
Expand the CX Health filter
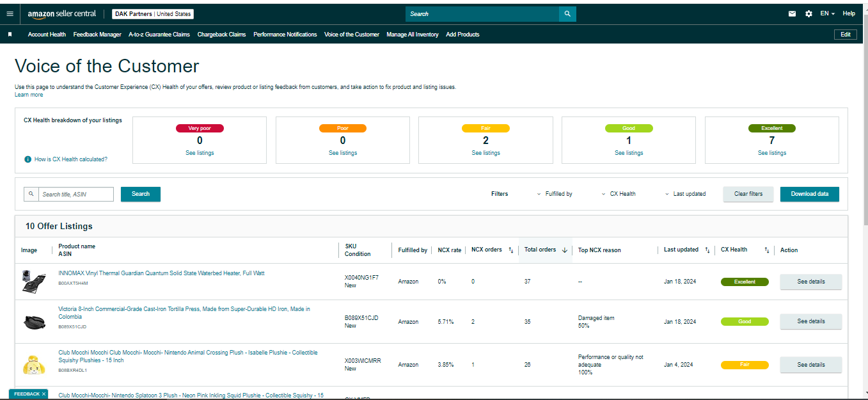point(619,194)
